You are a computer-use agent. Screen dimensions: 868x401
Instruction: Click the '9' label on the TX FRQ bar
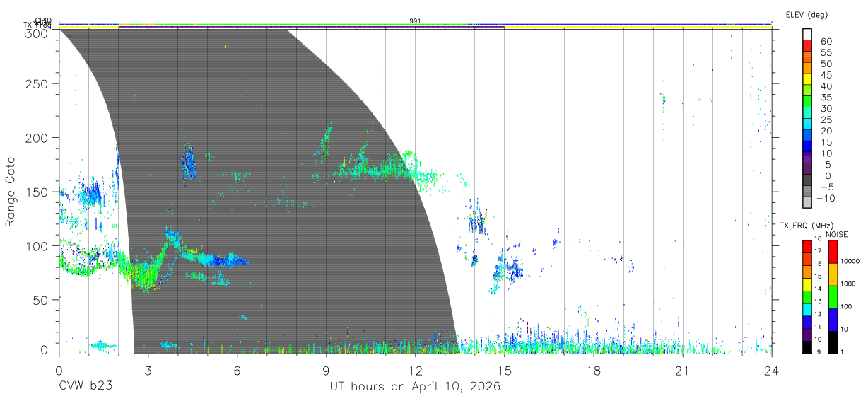tap(819, 351)
